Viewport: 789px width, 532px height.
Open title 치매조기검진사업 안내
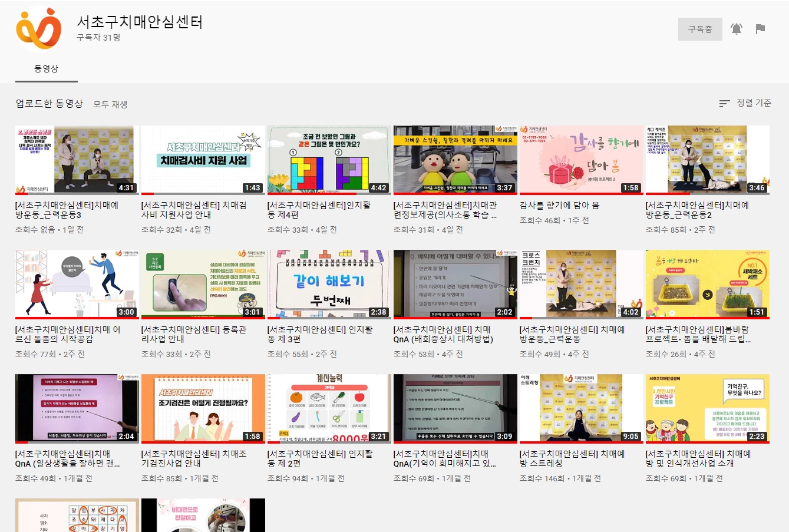[194, 459]
